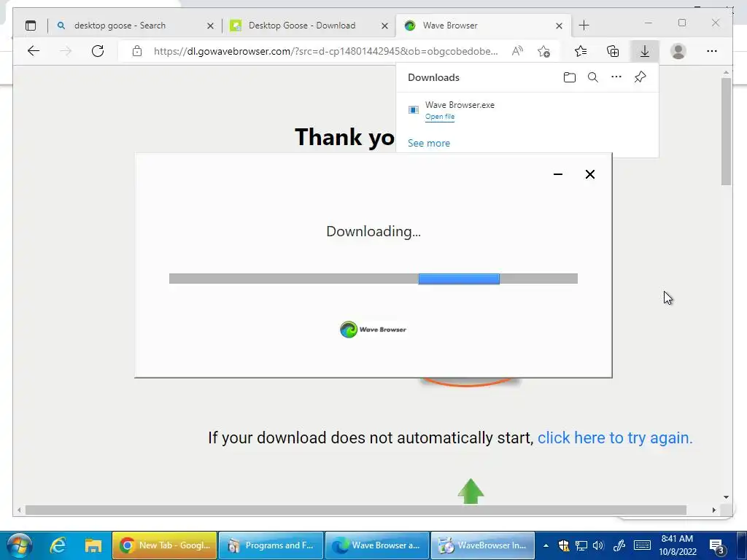Close the Wave Browser tab
747x560 pixels.
coord(559,26)
